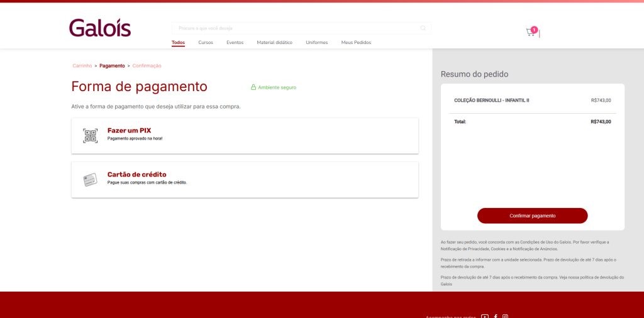Viewport: 644px width, 318px height.
Task: Click the green padlock security icon
Action: coord(253,87)
